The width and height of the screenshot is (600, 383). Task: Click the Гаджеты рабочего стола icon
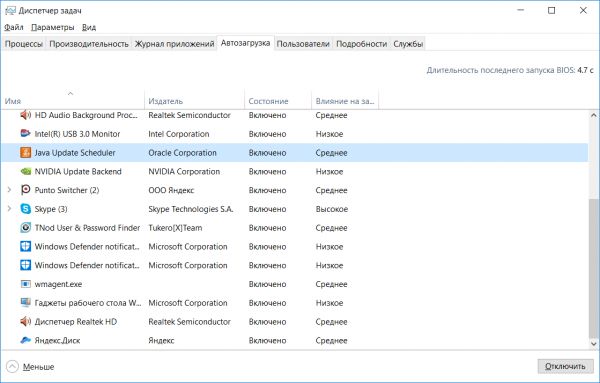pos(25,303)
